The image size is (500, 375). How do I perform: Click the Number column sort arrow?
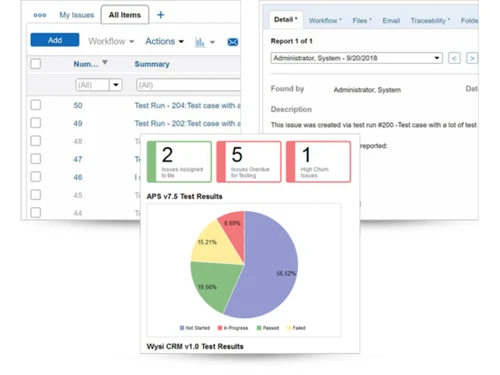coord(105,62)
